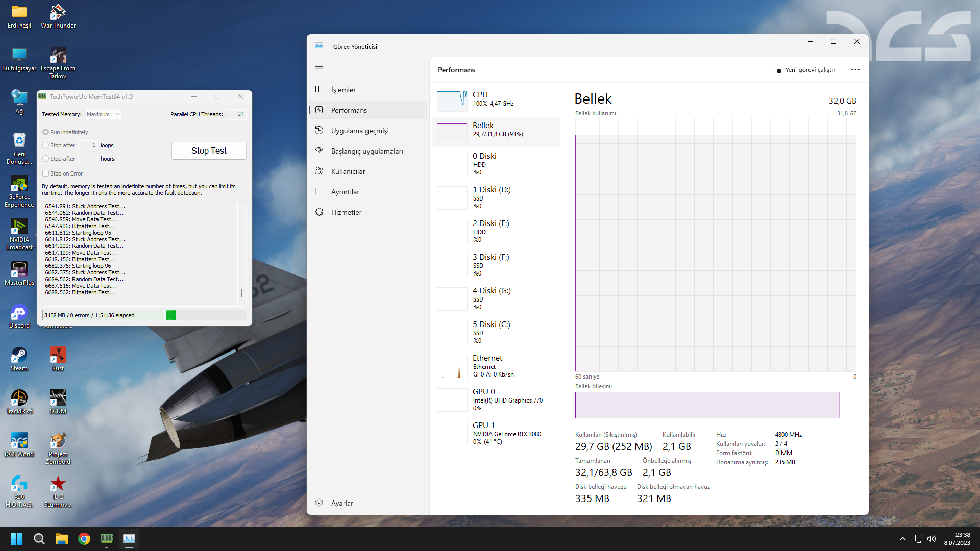Select Stop after loops radio option
The height and width of the screenshot is (551, 980).
[x=45, y=145]
